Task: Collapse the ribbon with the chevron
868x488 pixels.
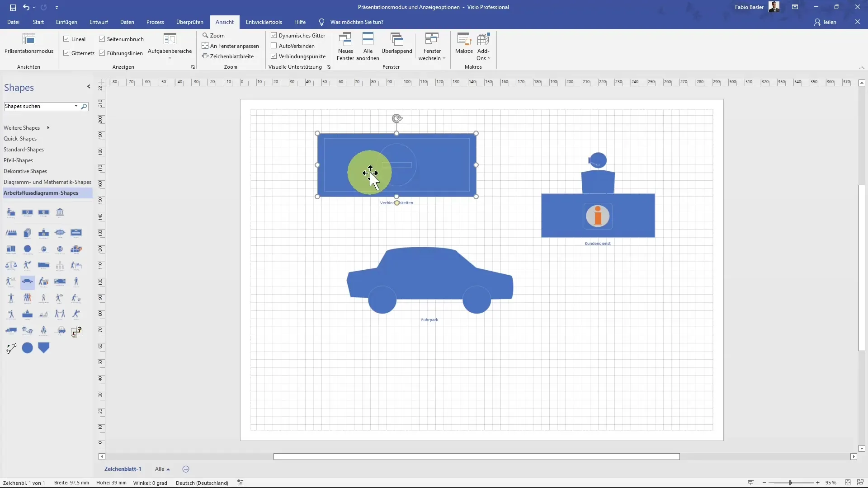Action: point(862,67)
